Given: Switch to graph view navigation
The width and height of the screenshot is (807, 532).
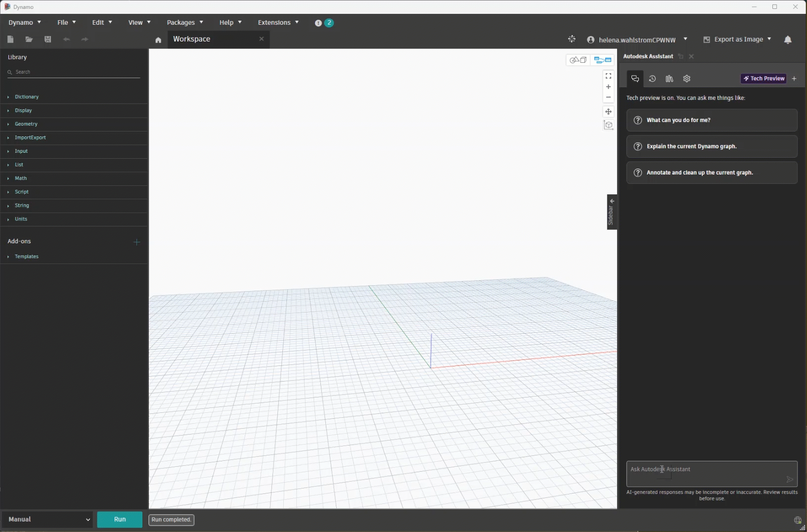Looking at the screenshot, I should point(603,60).
